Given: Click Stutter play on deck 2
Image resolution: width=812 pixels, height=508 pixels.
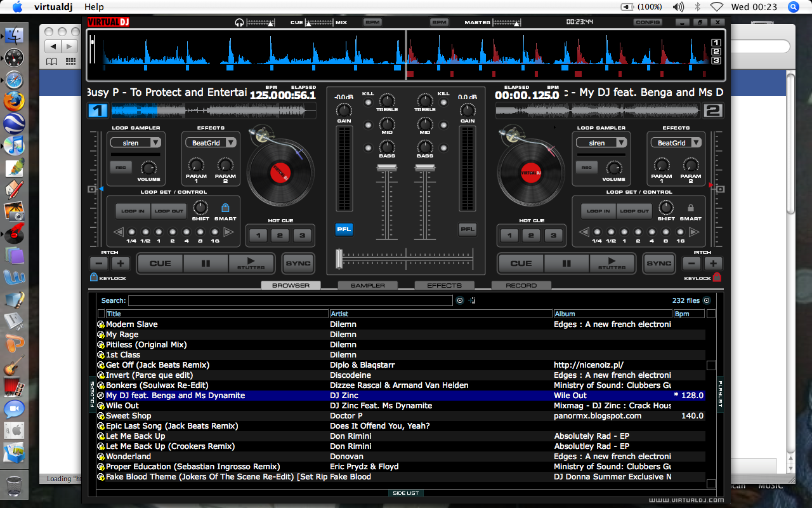Looking at the screenshot, I should 612,264.
